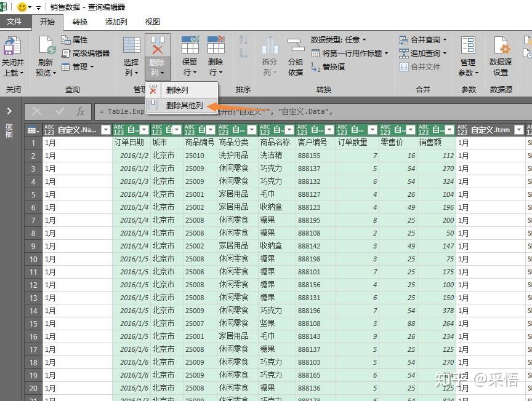Click data type icon of 自定义.Item column
532x401 pixels.
click(462, 130)
